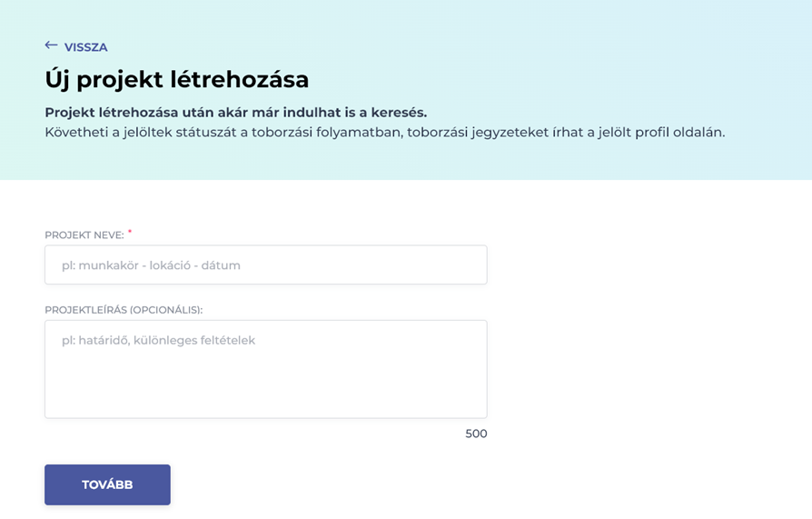Click the 'pl: munkakör - lokáció - dátum' placeholder
812x519 pixels.
coord(151,265)
